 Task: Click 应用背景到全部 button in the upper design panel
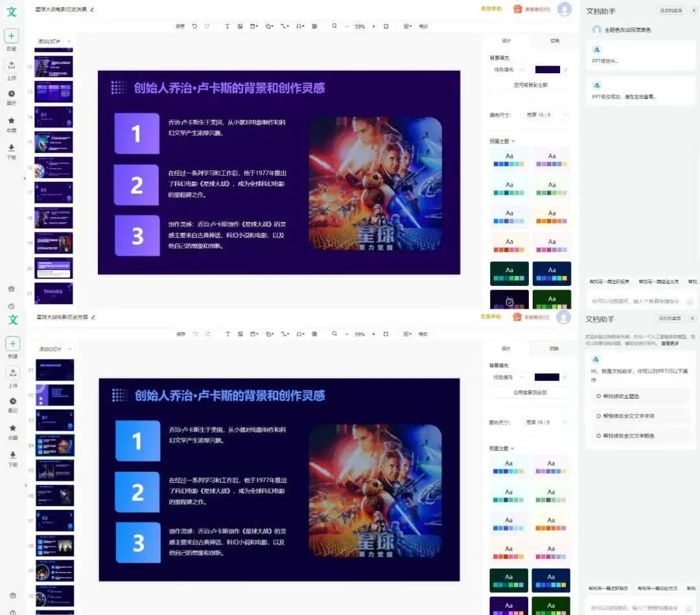tap(530, 85)
